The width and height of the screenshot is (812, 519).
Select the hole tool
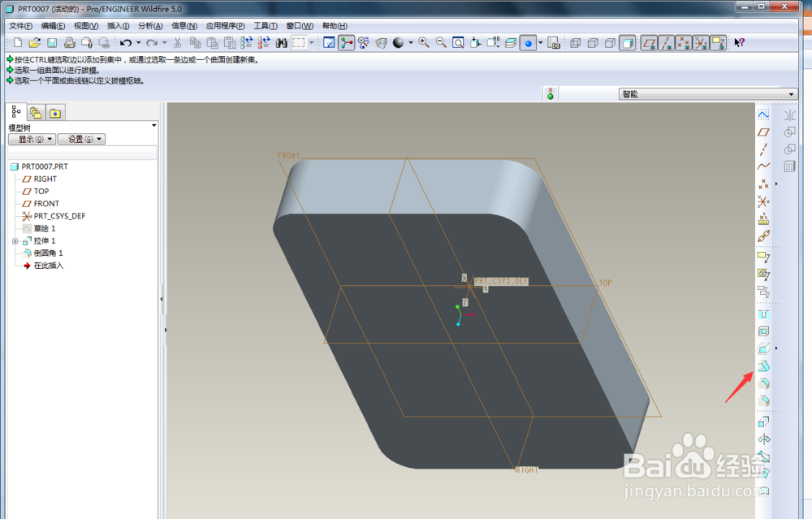763,314
